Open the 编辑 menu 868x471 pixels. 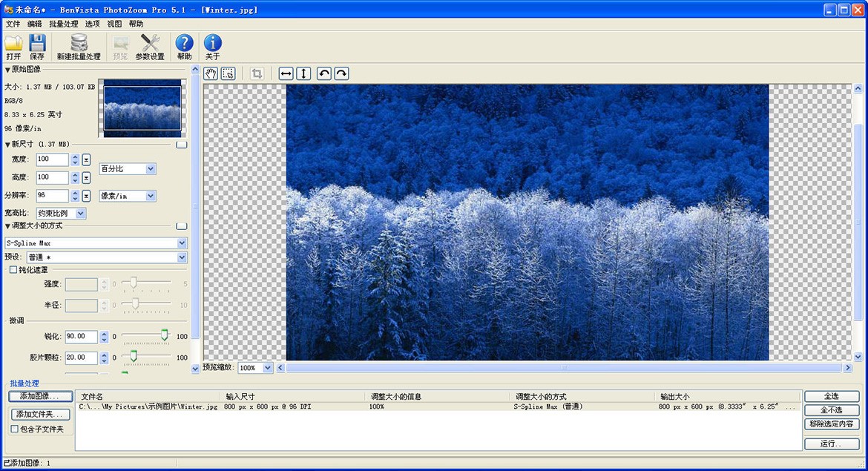tap(34, 24)
